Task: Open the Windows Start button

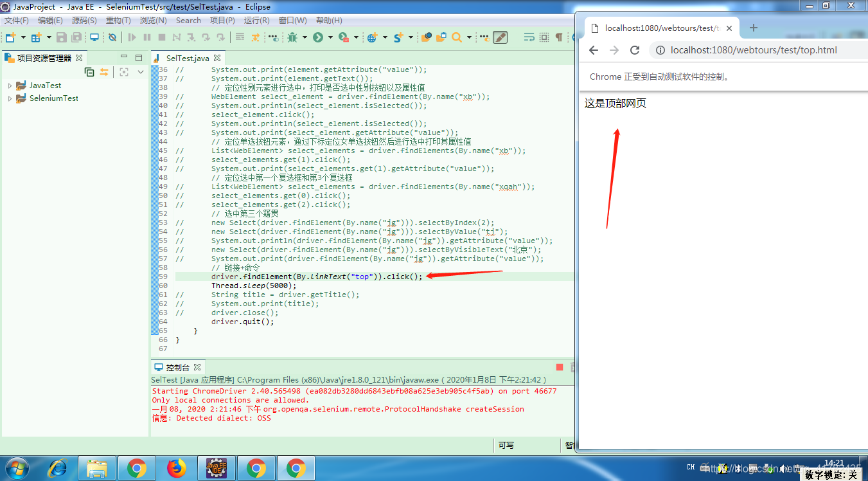Action: (18, 468)
